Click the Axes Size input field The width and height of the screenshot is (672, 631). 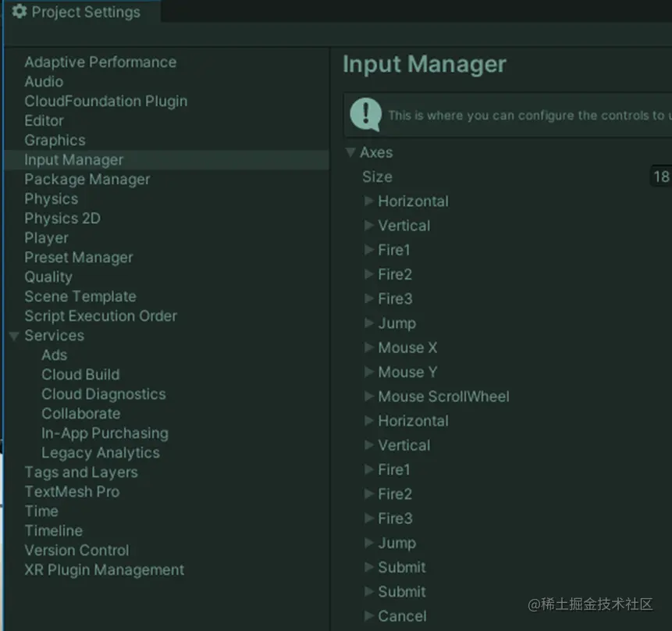[660, 176]
